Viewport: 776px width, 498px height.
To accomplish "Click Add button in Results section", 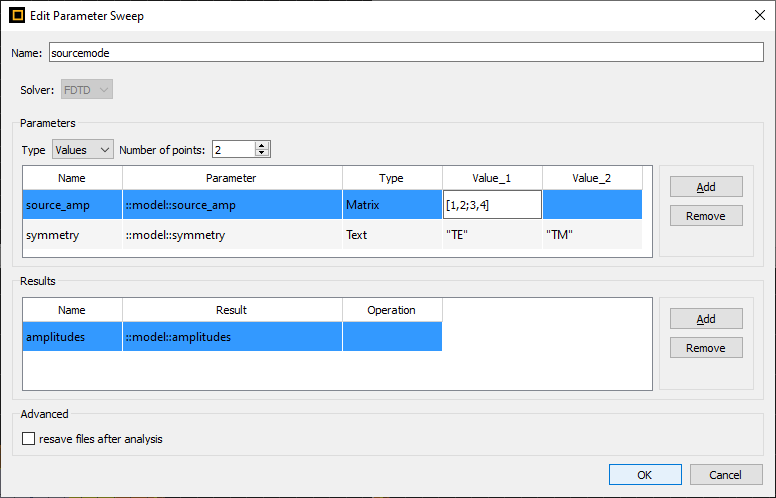I will [706, 318].
